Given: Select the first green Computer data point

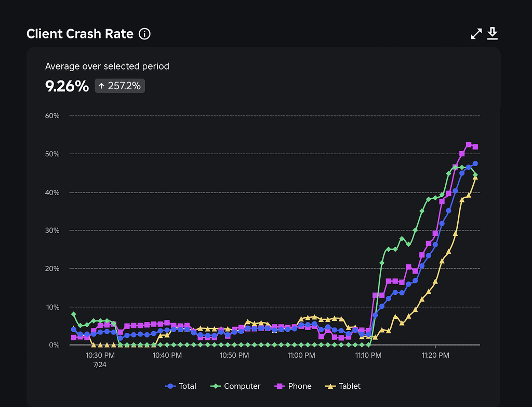Looking at the screenshot, I should [74, 314].
